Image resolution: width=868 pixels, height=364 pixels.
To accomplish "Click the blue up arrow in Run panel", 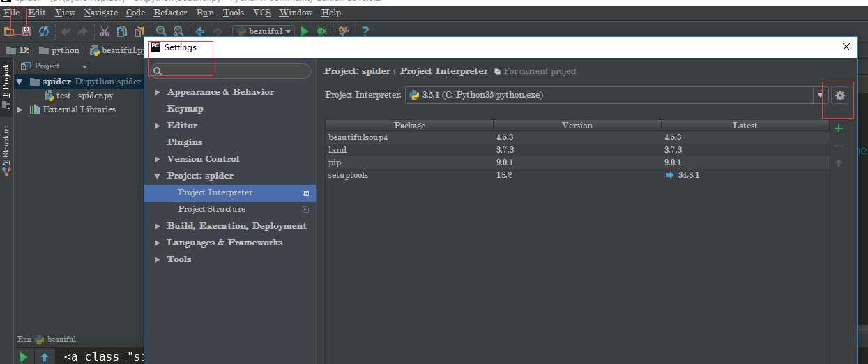I will [45, 356].
